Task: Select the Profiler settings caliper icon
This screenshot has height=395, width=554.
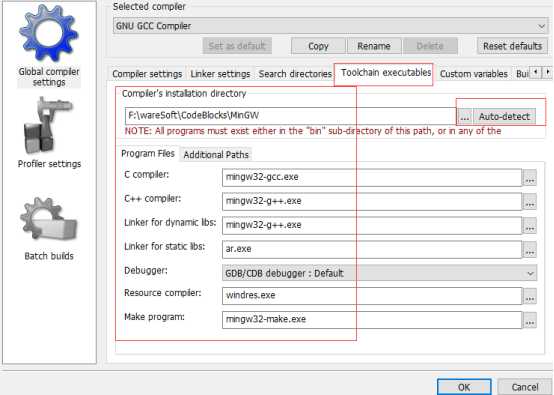Action: tap(48, 125)
